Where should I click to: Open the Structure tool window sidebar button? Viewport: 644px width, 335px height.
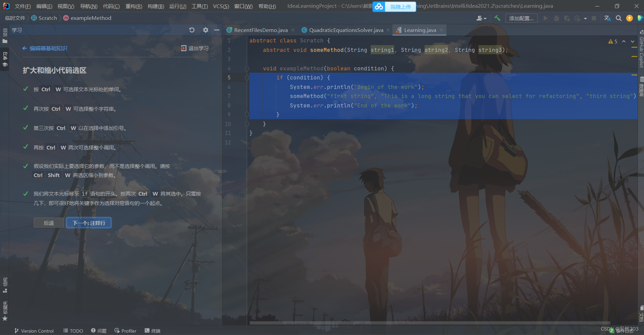(5, 285)
